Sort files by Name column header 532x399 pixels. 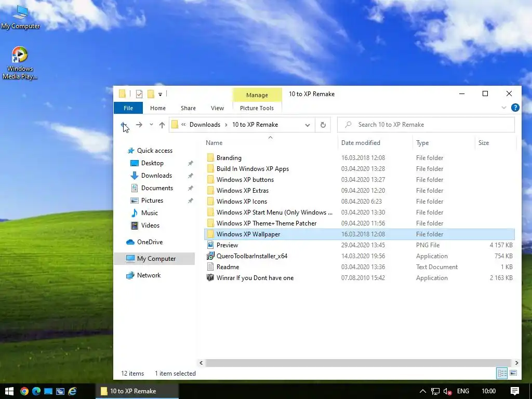click(x=214, y=143)
